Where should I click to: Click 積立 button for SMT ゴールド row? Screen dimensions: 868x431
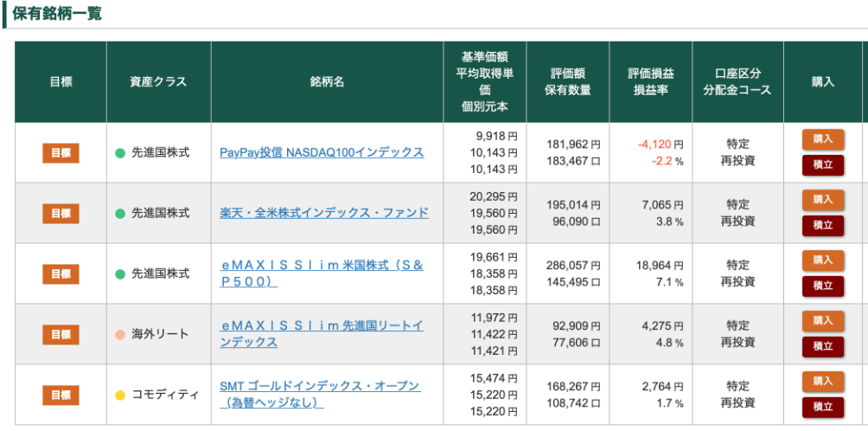[822, 407]
